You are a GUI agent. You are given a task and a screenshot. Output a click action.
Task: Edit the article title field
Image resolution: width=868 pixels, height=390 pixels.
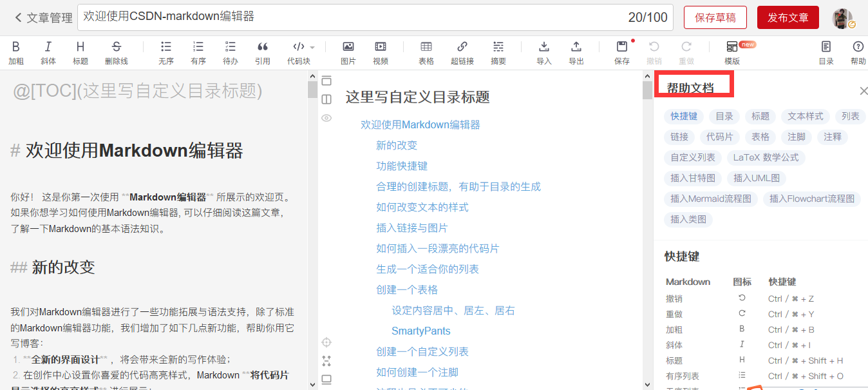375,17
